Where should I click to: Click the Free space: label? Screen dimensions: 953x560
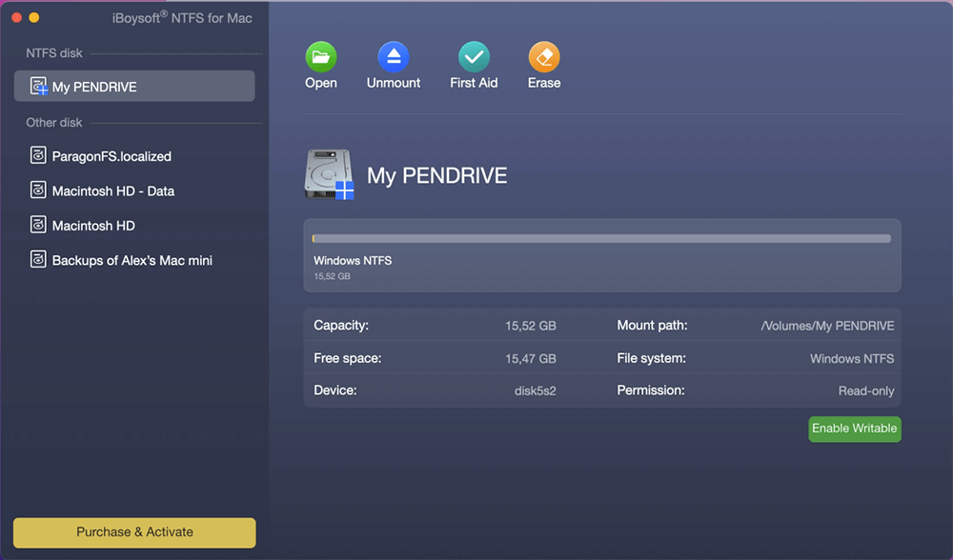pyautogui.click(x=348, y=358)
